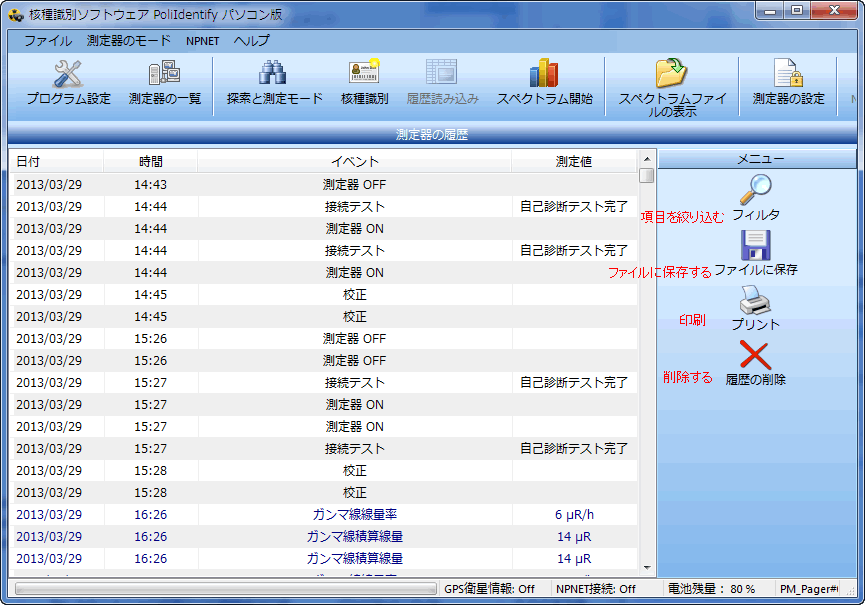Image resolution: width=865 pixels, height=605 pixels.
Task: Click ファイルに保存 floppy disk icon
Action: coord(755,245)
